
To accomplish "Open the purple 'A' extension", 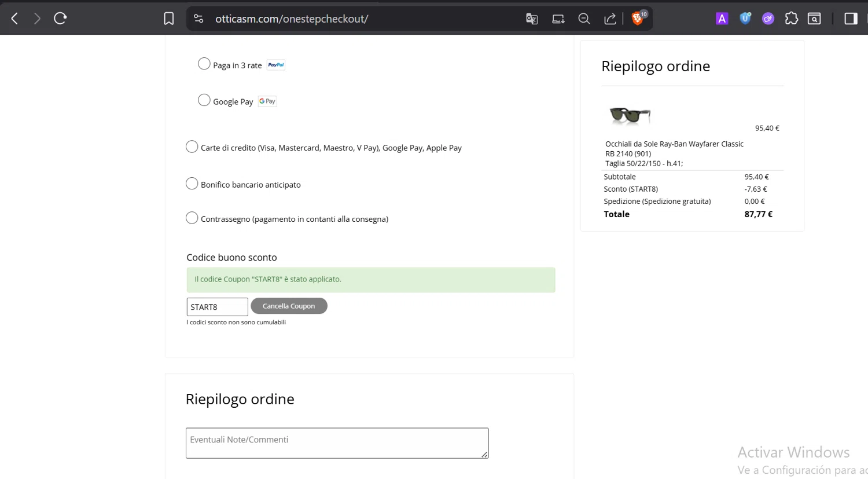I will [x=722, y=19].
